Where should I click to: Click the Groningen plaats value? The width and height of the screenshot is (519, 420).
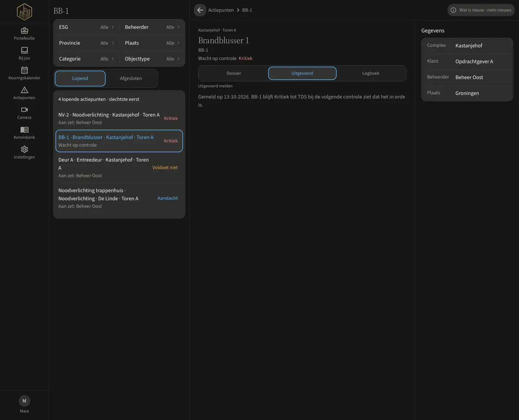(467, 93)
